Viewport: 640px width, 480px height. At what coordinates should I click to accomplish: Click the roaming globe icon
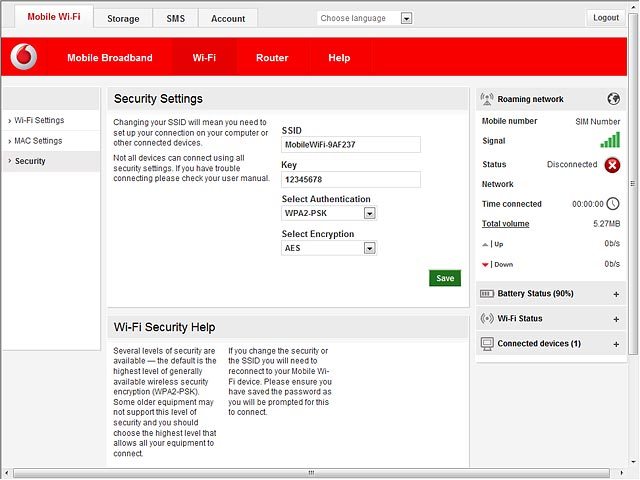point(613,99)
